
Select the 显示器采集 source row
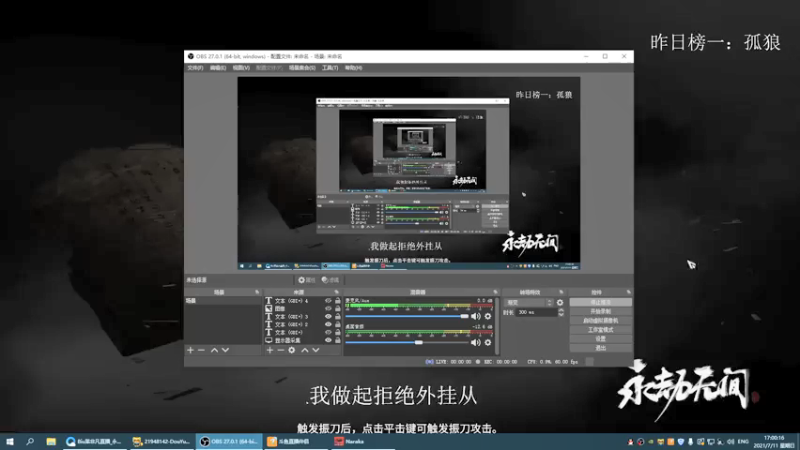(303, 340)
